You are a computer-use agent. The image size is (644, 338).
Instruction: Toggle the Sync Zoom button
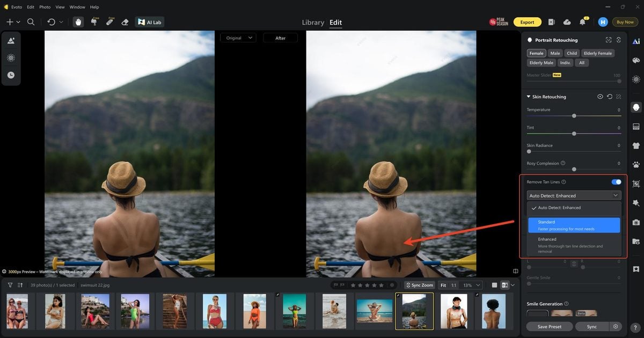pyautogui.click(x=419, y=285)
